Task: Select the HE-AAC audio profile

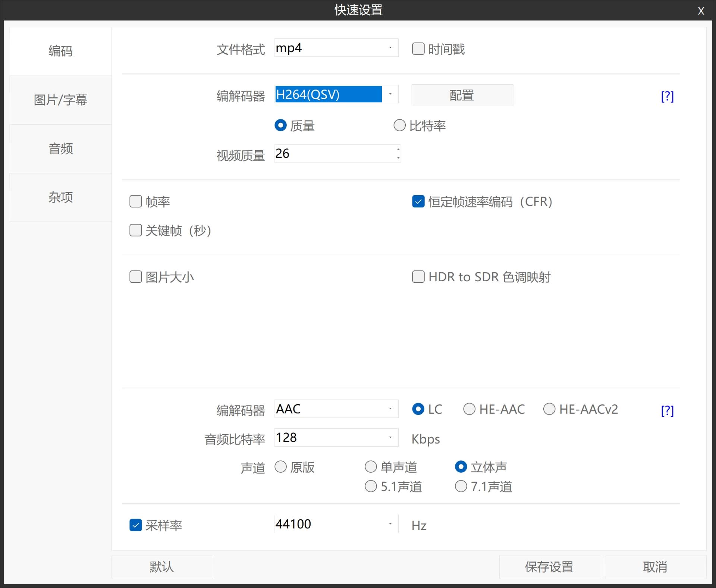Action: tap(469, 409)
